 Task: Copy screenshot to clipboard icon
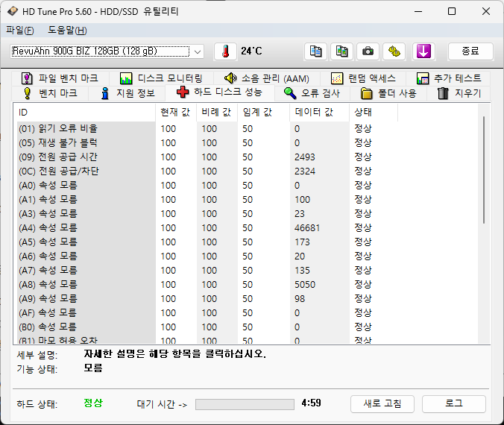pos(341,51)
